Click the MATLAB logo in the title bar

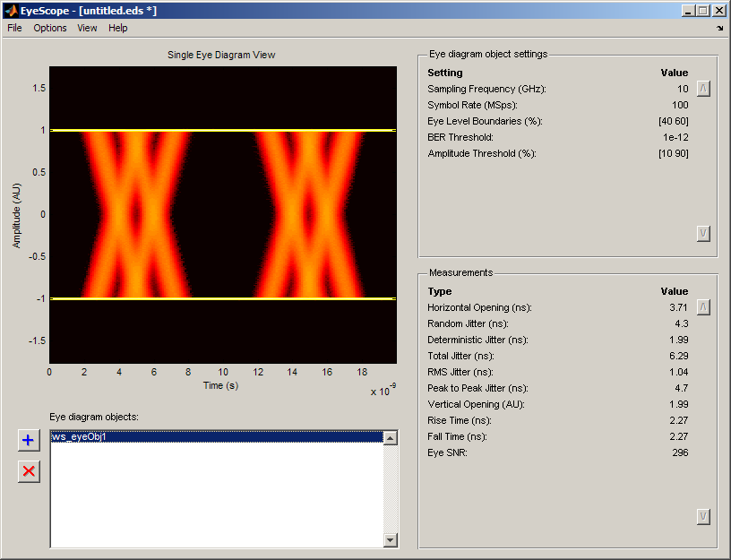point(11,10)
